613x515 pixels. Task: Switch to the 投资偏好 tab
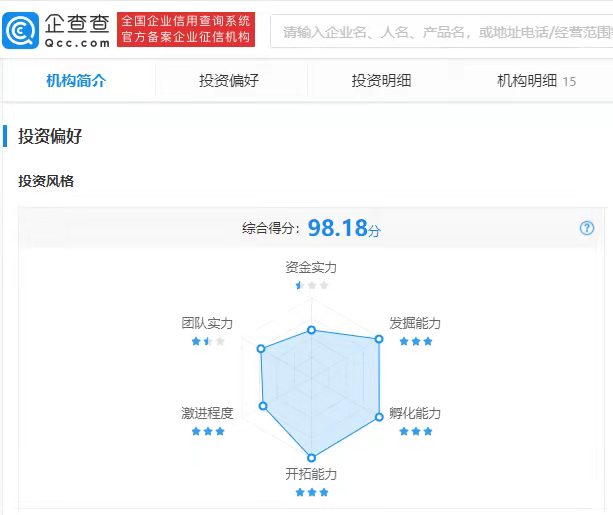(229, 81)
